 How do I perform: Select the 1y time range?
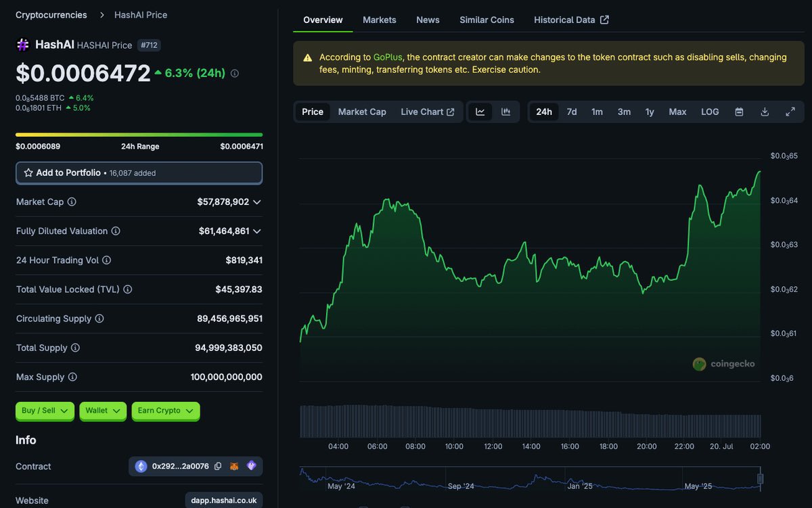click(650, 112)
